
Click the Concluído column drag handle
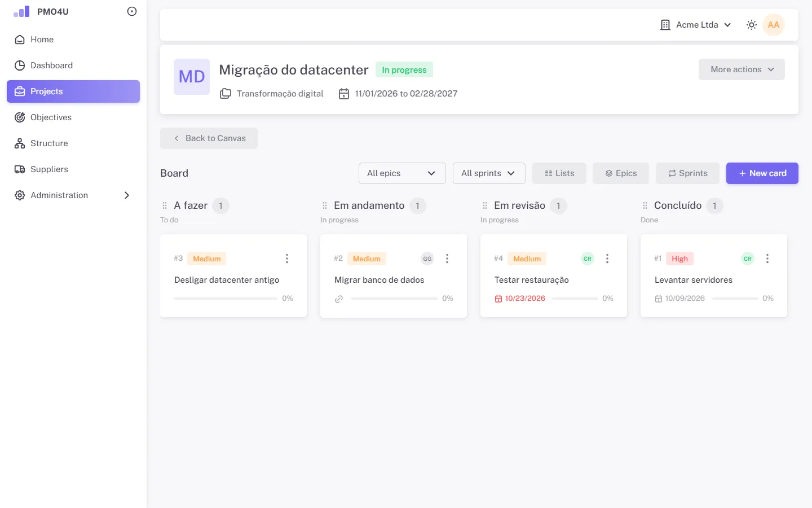645,205
